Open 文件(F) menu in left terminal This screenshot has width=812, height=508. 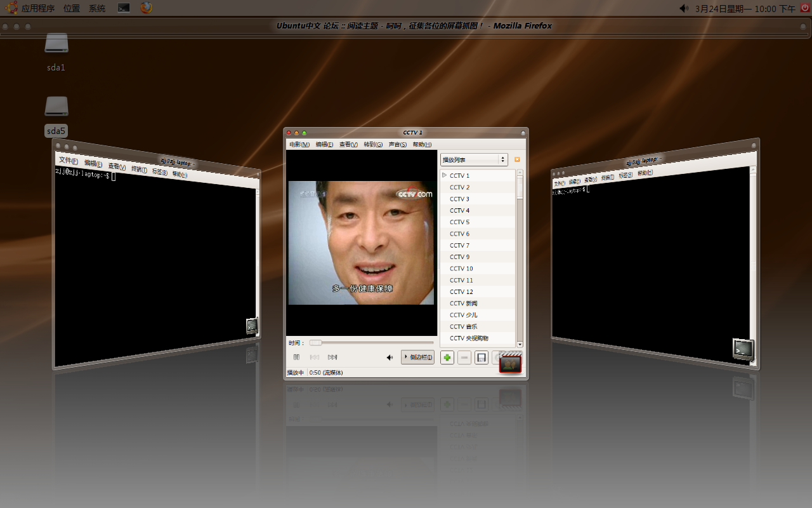[68, 161]
